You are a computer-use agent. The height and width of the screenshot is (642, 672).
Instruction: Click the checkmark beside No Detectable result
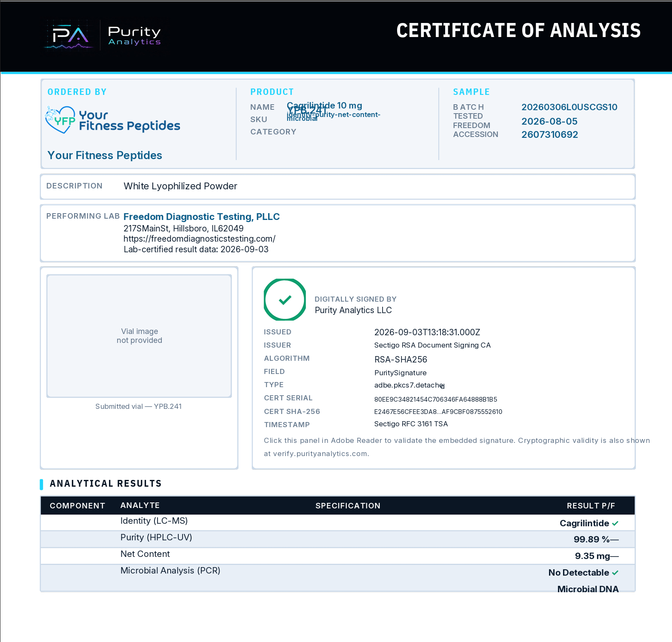point(615,573)
